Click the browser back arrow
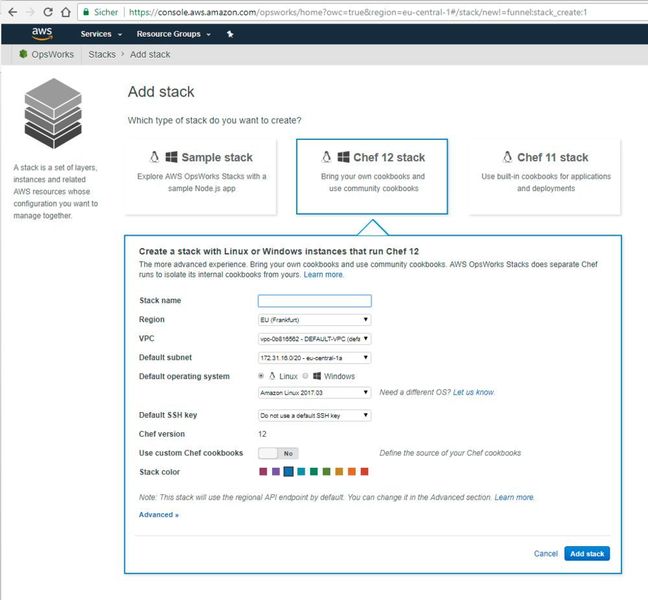Screen dimensions: 648x600 (x=12, y=12)
